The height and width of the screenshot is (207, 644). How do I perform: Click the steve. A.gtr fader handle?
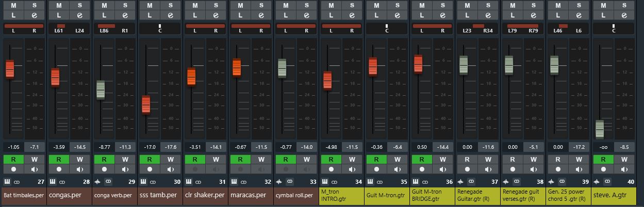coord(600,129)
